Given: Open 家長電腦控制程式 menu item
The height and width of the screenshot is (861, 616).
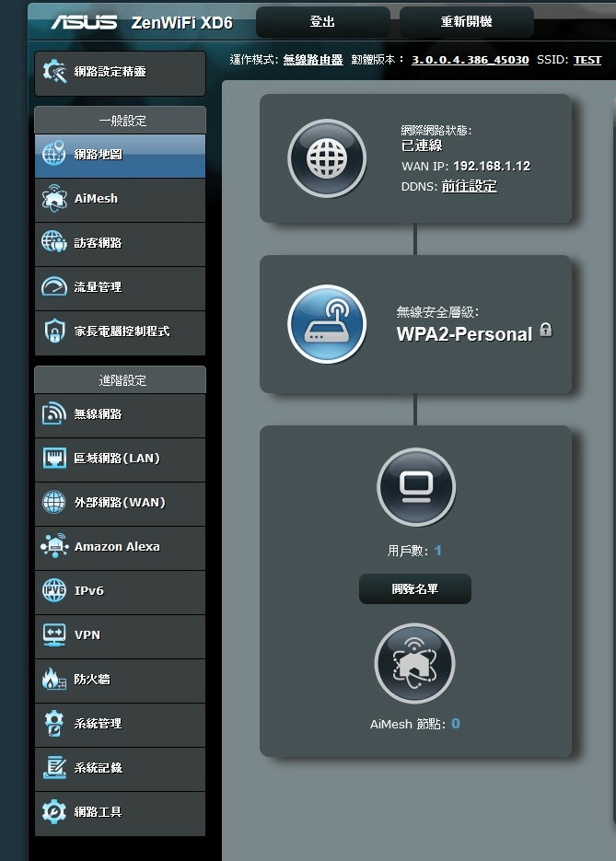Looking at the screenshot, I should pos(120,332).
